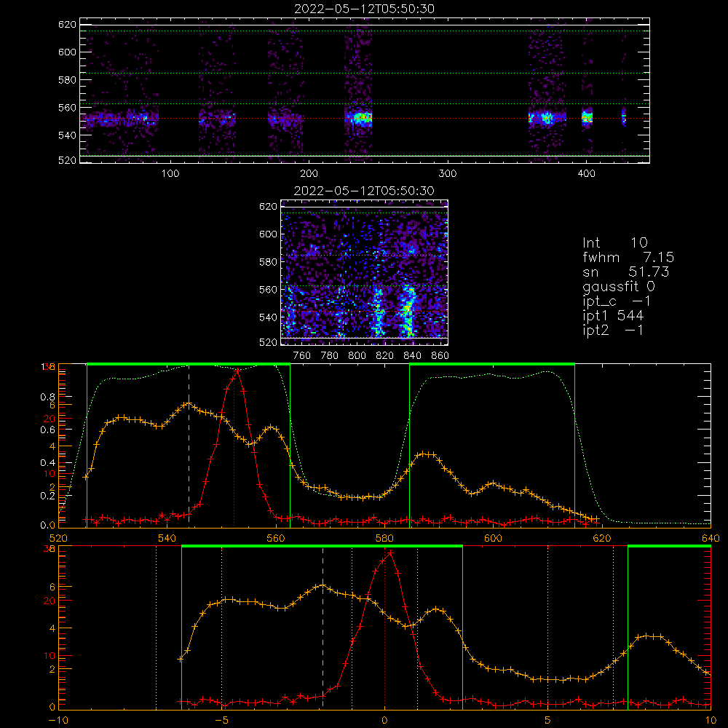Select the "fwhm 7.15" readout text

click(x=628, y=257)
